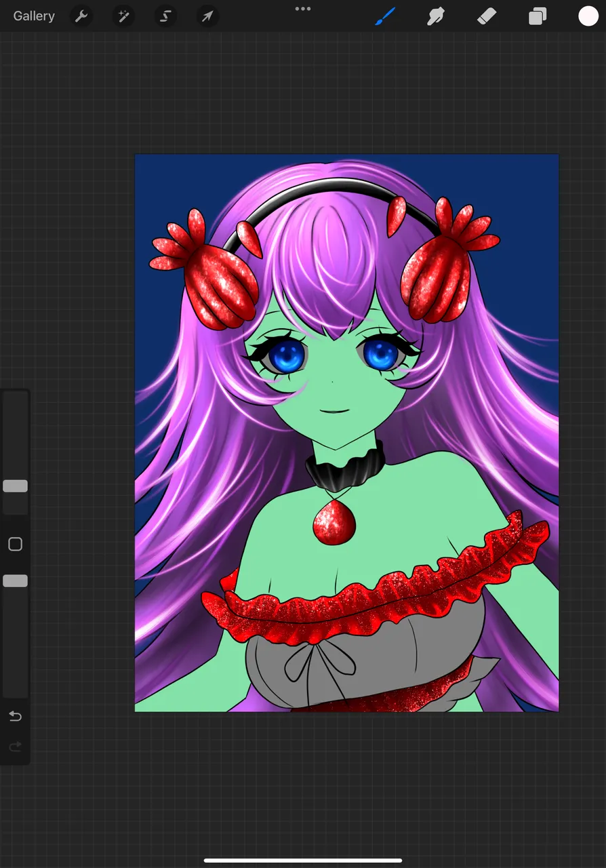Undo the last action
This screenshot has height=868, width=606.
15,716
